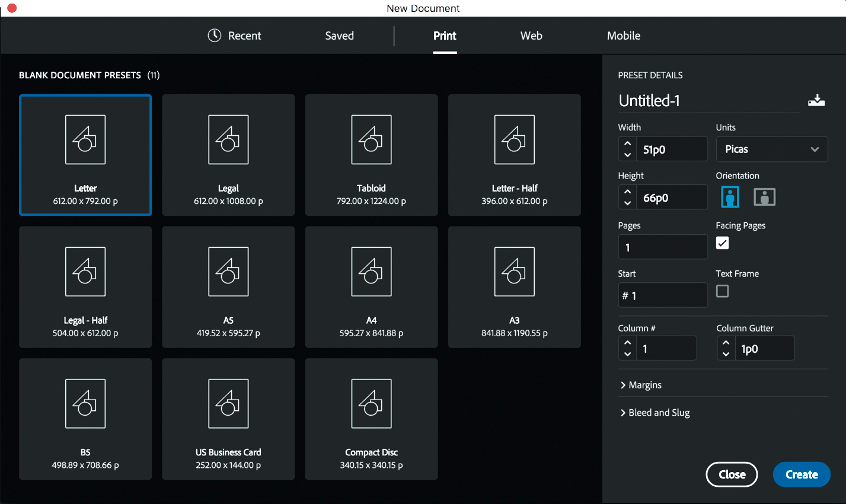Expand the Bleed and Slug section
This screenshot has width=846, height=504.
[x=655, y=413]
